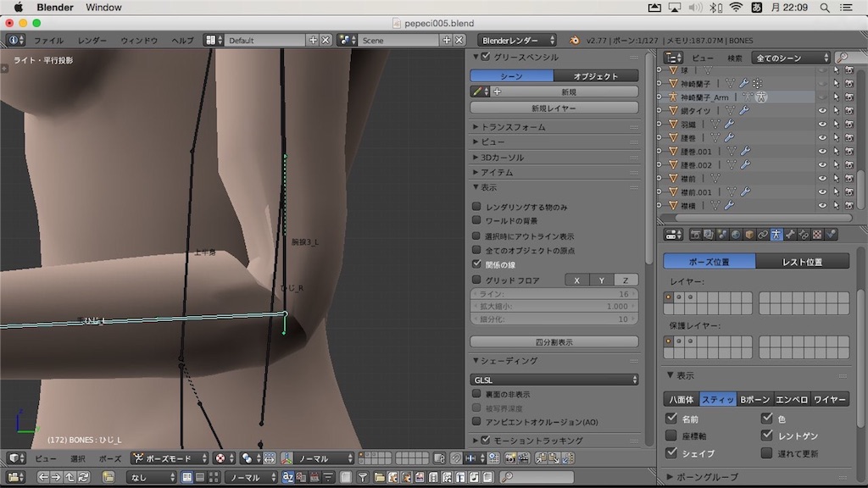868x488 pixels.
Task: Click the file browser filter funnel icon
Action: point(363,477)
